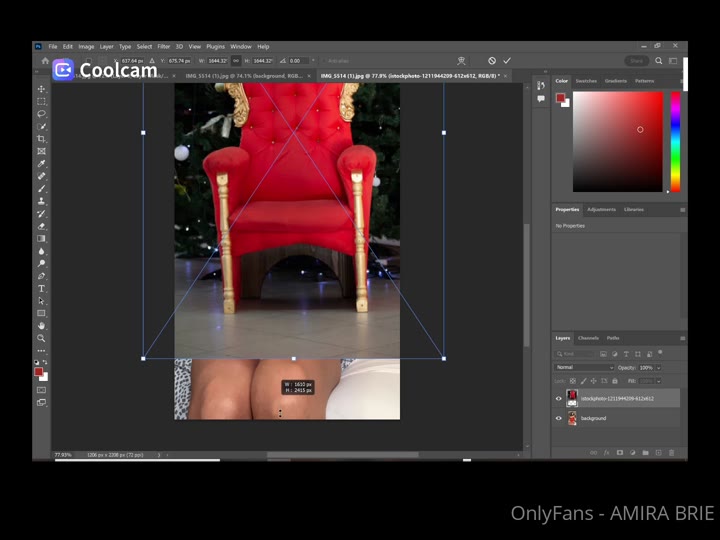Screen dimensions: 720x540
Task: Select the Move tool
Action: point(41,89)
